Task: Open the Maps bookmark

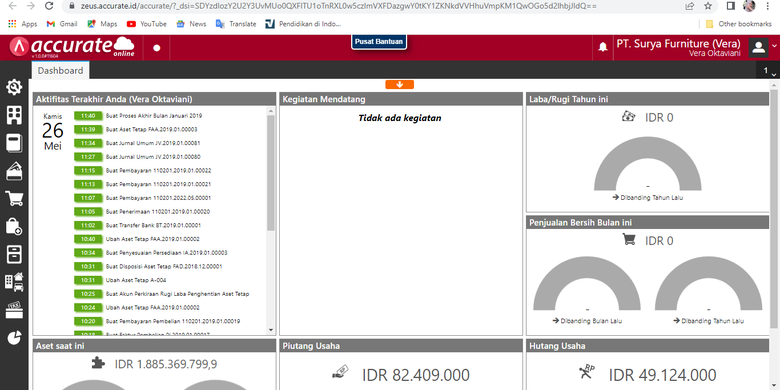Action: pyautogui.click(x=102, y=24)
